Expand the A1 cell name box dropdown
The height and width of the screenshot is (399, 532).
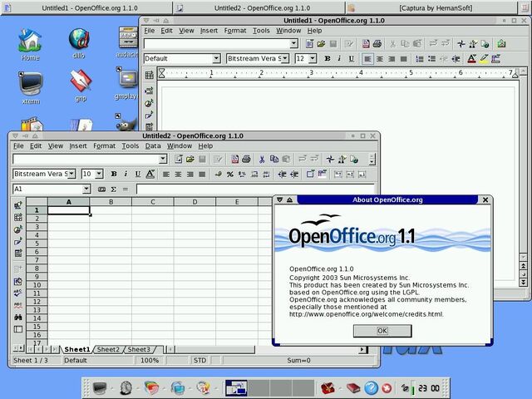pos(86,189)
